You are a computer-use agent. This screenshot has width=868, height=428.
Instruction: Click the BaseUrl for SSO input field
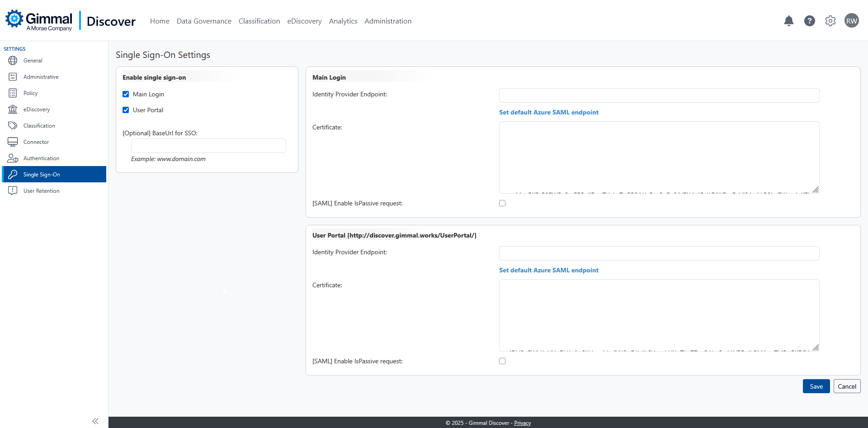[208, 146]
